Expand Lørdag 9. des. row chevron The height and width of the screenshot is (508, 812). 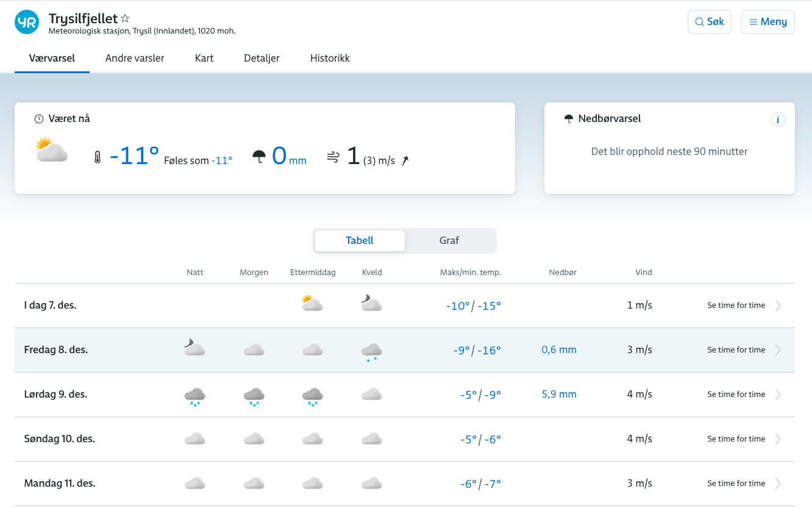click(778, 395)
